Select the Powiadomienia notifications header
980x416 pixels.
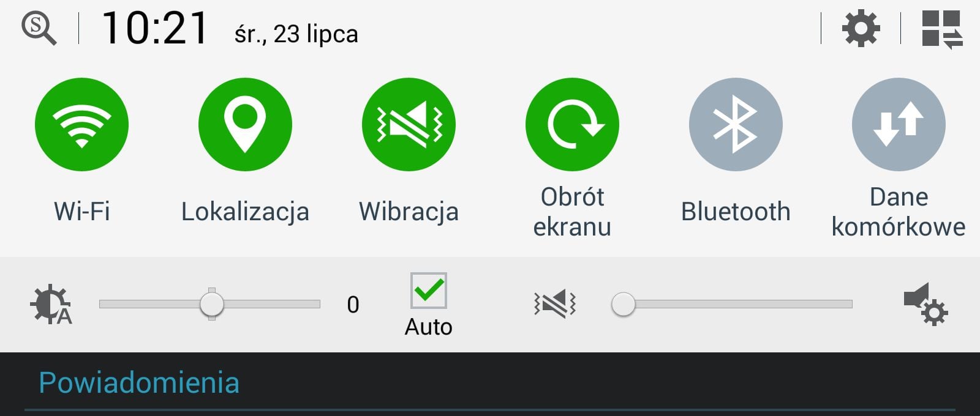click(139, 383)
